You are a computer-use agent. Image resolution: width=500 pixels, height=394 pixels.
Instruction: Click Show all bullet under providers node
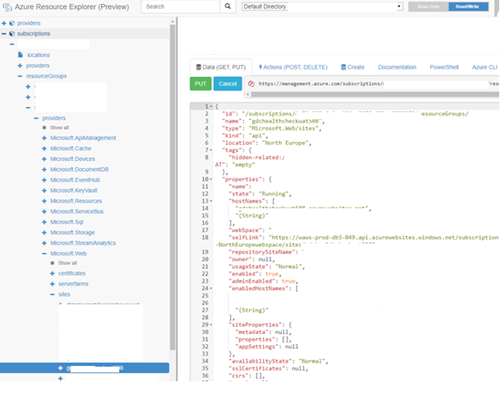pos(44,128)
